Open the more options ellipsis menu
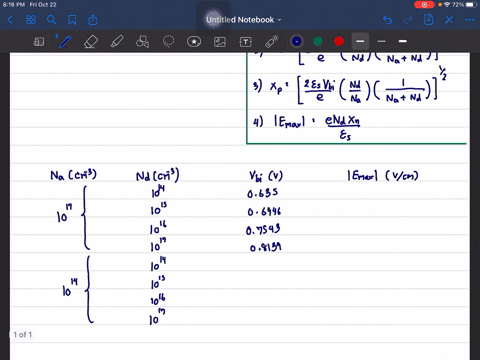This screenshot has height=360, width=480. pyautogui.click(x=470, y=20)
